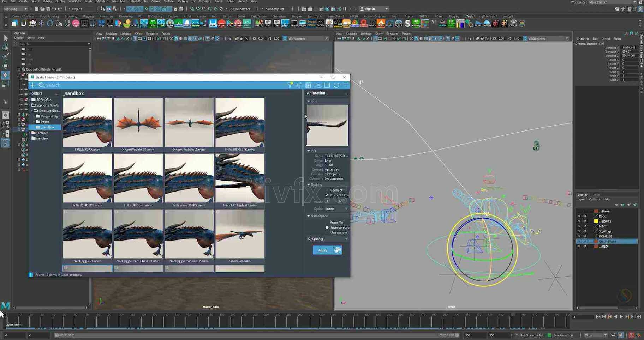Click the duck icon on the shelf
Viewport: 644px width, 340px height.
[127, 24]
